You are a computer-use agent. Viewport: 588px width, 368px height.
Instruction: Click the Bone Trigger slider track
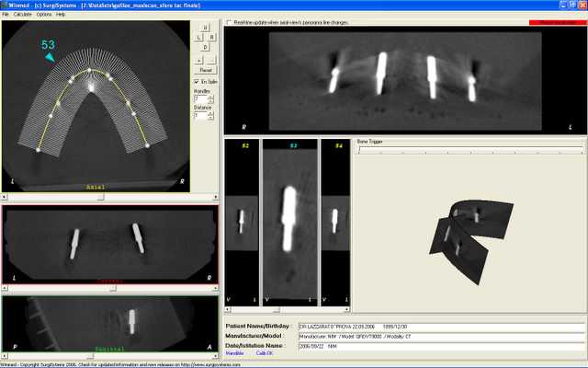coord(471,150)
